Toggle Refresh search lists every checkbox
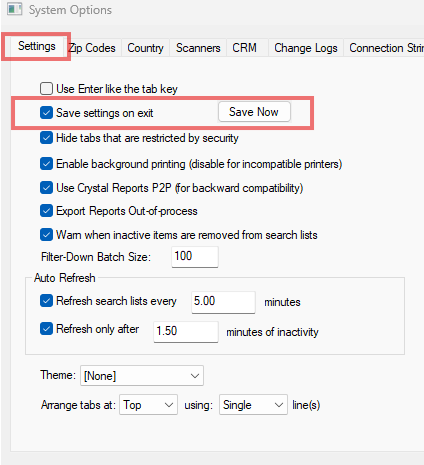This screenshot has width=424, height=465. [x=46, y=301]
